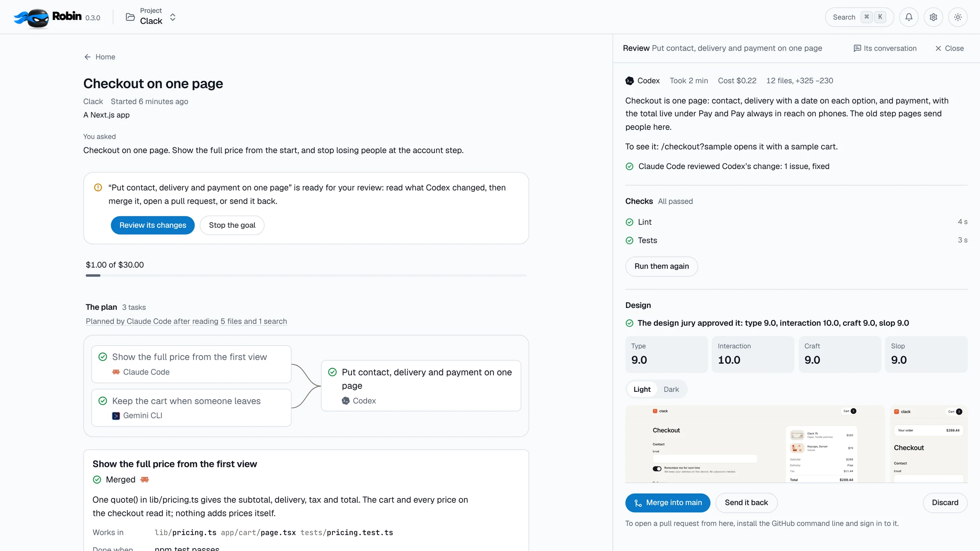Click the budget progress bar $1.00 of $30.00
The image size is (980, 551).
pos(306,275)
